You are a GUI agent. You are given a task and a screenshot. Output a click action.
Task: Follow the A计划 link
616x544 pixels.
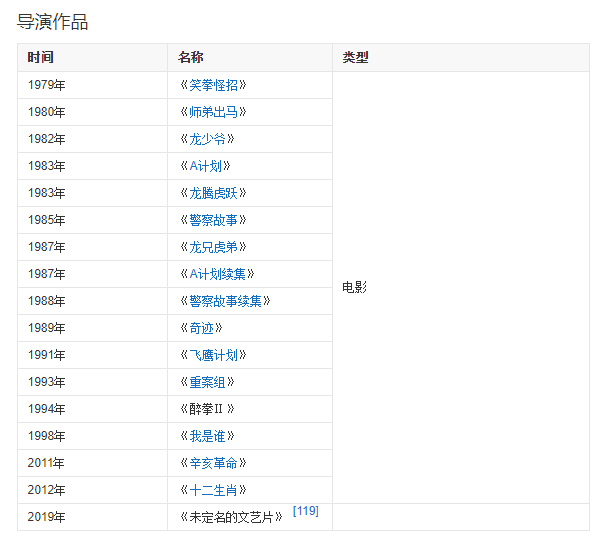tap(207, 166)
